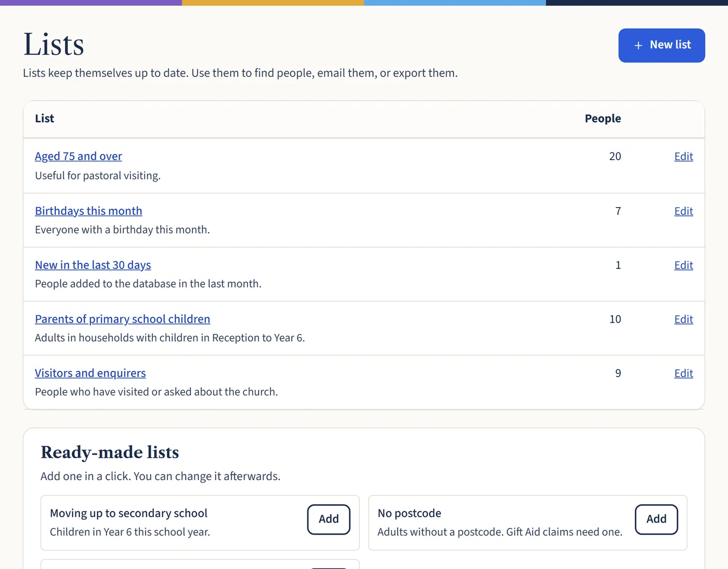The width and height of the screenshot is (728, 569).
Task: Click 'Lists keep themselves up to date' intro text
Action: coord(240,73)
